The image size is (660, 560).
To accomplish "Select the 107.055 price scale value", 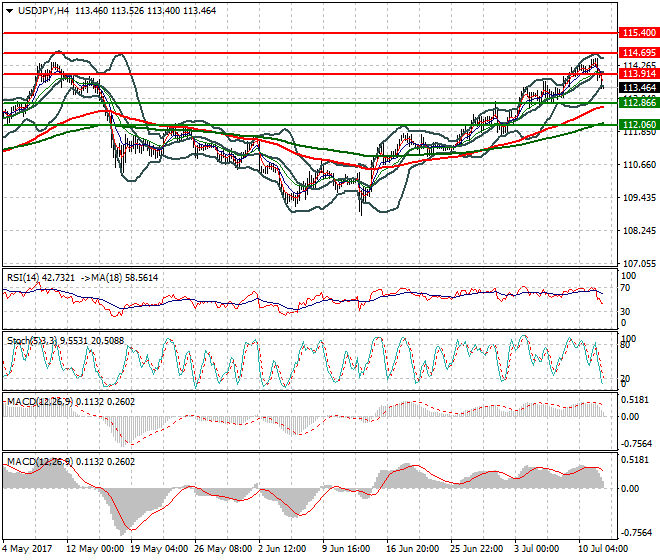I will point(639,264).
